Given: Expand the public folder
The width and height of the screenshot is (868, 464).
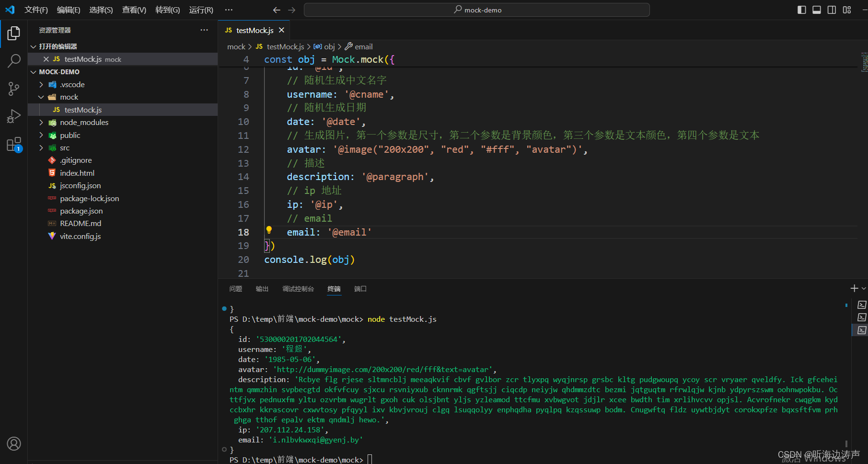Looking at the screenshot, I should (x=41, y=135).
